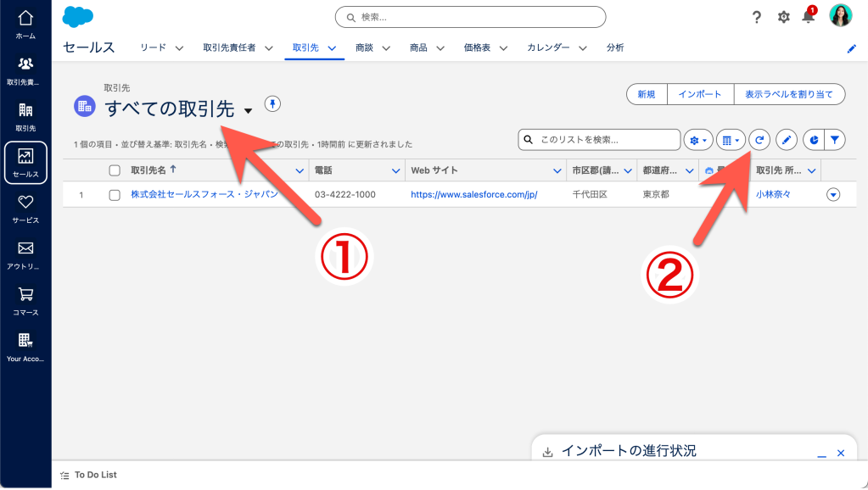Open the help question mark icon
This screenshot has width=868, height=490.
click(x=757, y=17)
